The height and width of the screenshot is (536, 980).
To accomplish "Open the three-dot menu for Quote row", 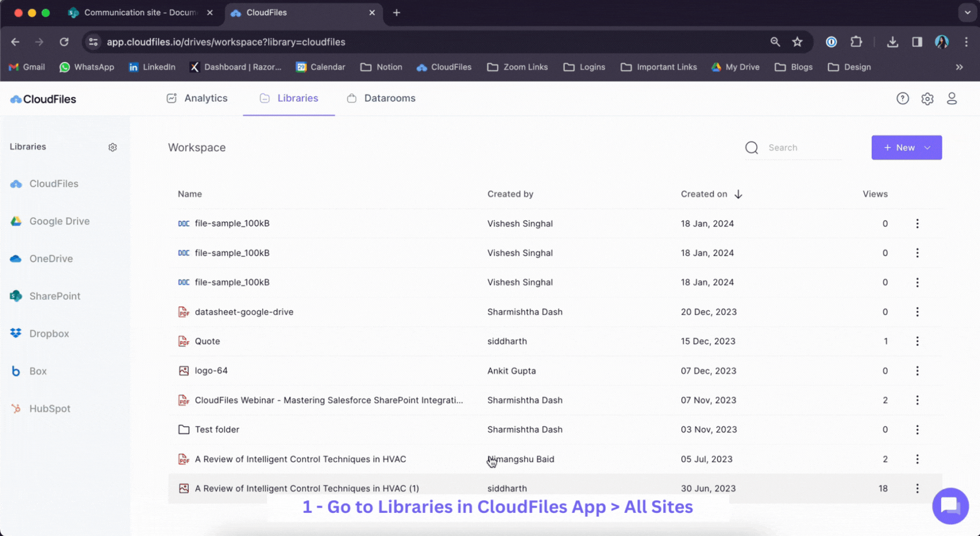I will pos(917,341).
